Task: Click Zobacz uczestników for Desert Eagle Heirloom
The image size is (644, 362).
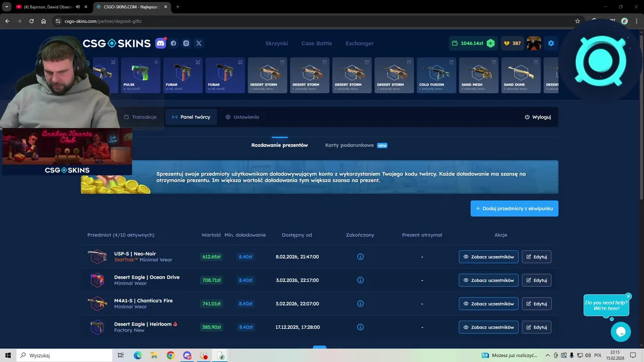Action: click(489, 327)
